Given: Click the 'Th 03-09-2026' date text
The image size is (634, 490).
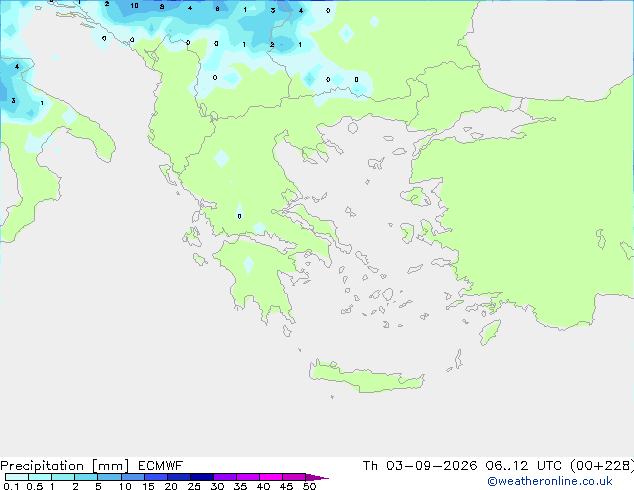Looking at the screenshot, I should 420,466.
